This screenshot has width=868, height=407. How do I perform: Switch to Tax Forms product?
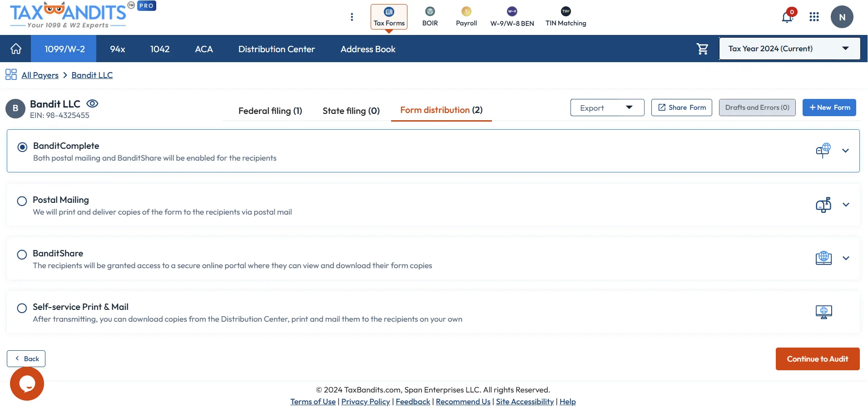(389, 17)
